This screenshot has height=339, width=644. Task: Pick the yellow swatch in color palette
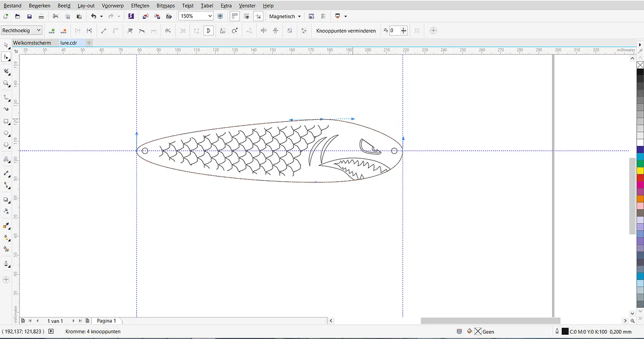pos(640,170)
